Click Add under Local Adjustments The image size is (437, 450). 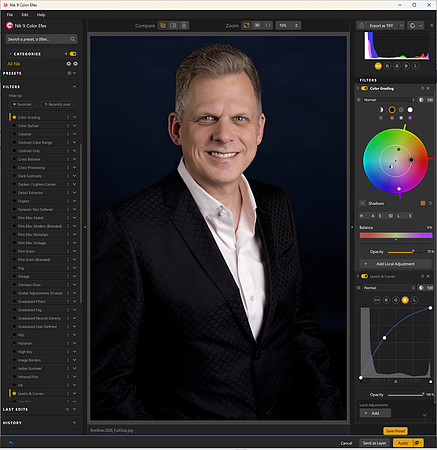coord(375,413)
